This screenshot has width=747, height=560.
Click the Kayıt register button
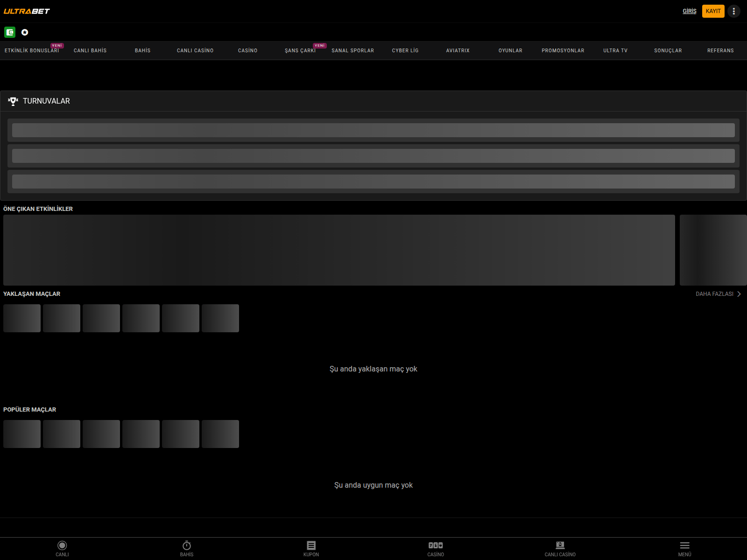point(713,11)
